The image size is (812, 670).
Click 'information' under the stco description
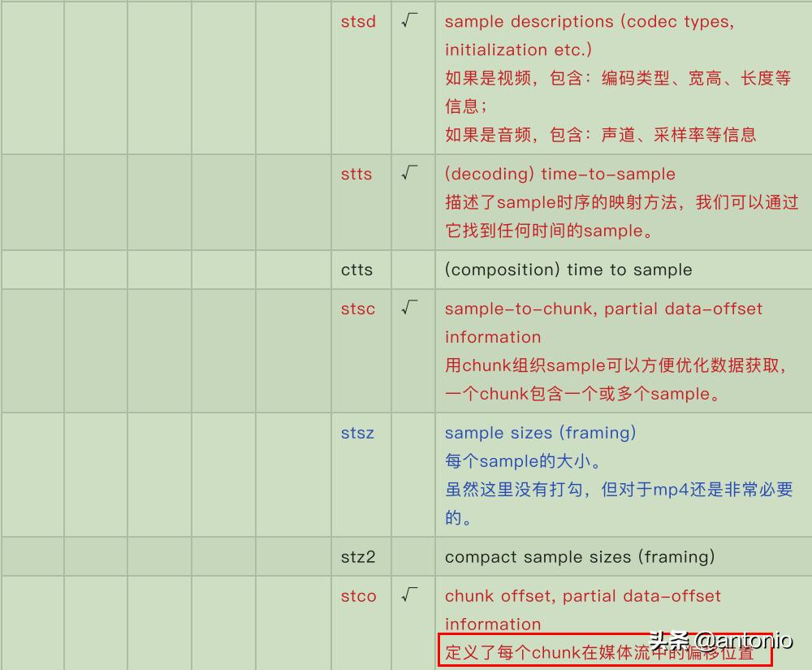(x=493, y=624)
